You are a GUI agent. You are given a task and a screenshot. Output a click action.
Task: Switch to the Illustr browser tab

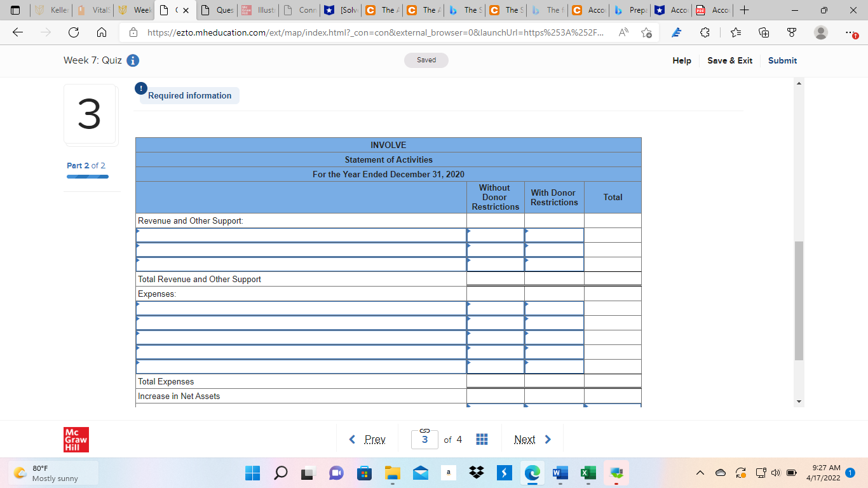(257, 10)
